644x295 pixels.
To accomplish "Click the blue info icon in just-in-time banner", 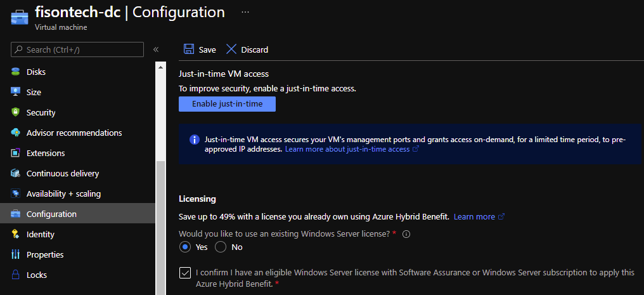I will 194,140.
